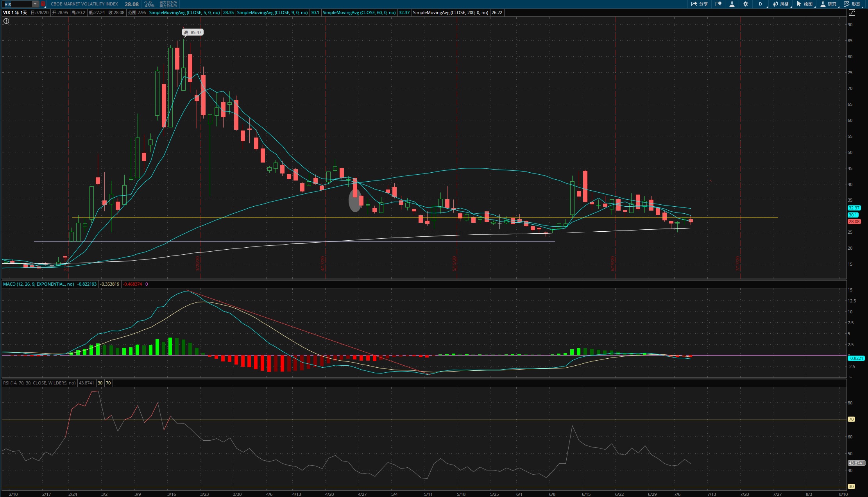The height and width of the screenshot is (497, 868).
Task: Select SimpleMovingAvg (CLOSE, 200, 0, no) label
Action: click(451, 13)
